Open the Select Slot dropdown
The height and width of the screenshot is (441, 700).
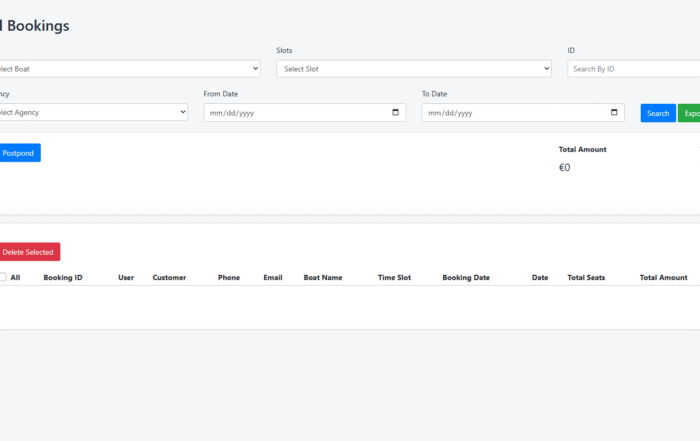(414, 69)
